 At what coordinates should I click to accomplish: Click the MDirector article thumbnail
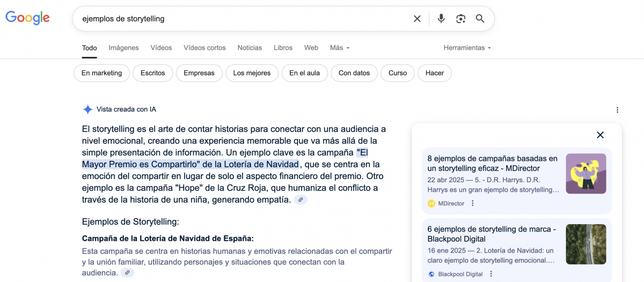(x=586, y=174)
